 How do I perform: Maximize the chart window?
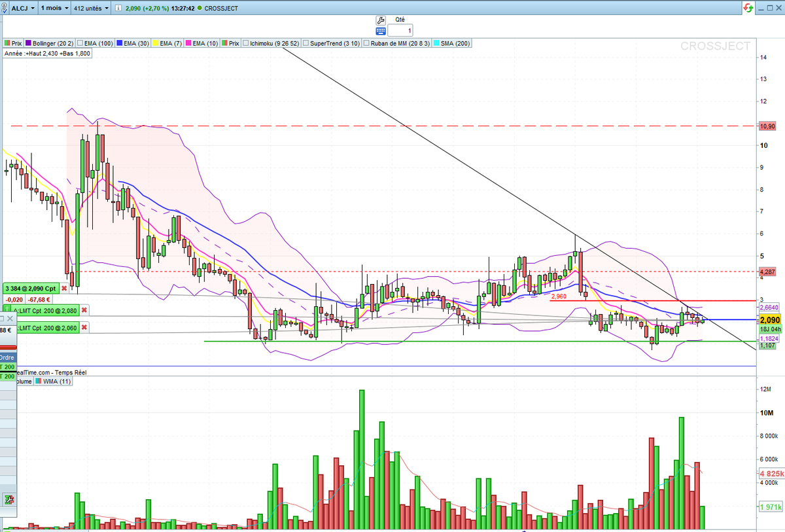(x=770, y=7)
